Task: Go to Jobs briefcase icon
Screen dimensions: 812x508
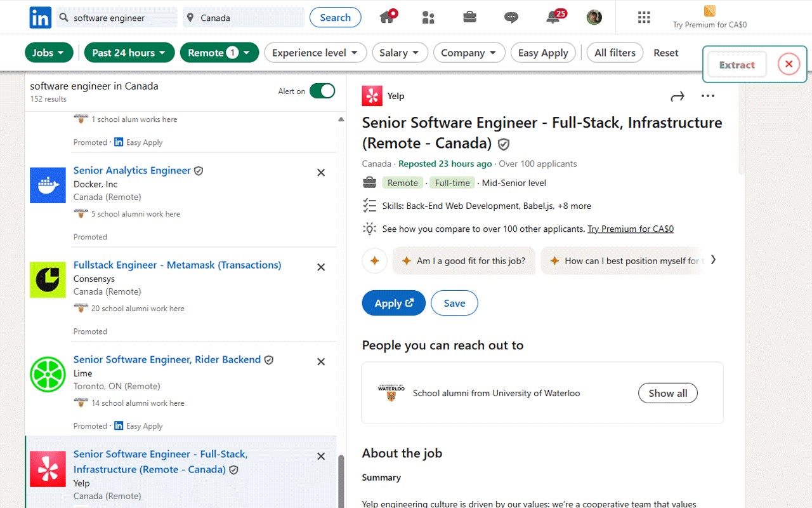Action: click(469, 17)
